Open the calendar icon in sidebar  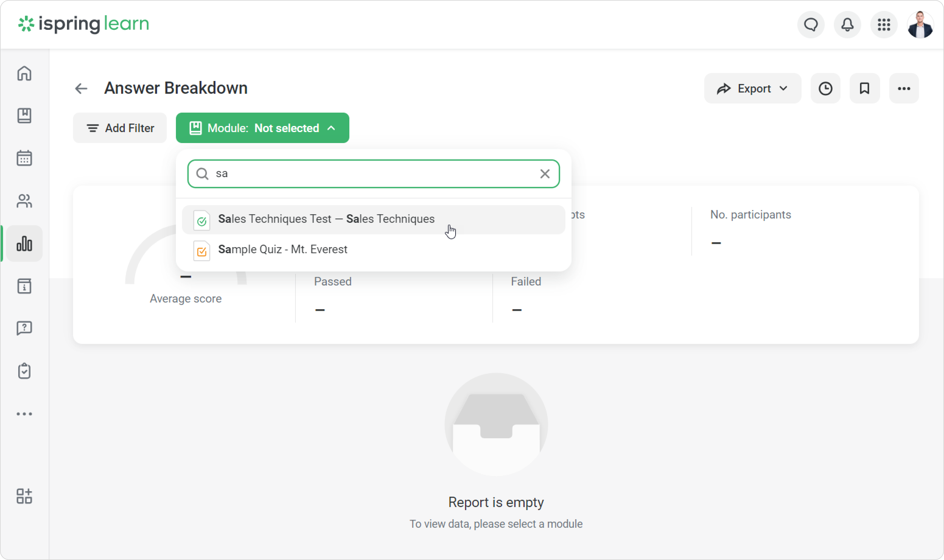pos(24,158)
